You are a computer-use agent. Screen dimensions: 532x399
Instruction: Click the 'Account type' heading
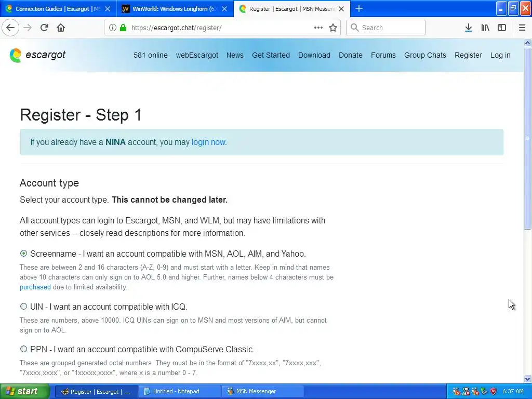49,183
